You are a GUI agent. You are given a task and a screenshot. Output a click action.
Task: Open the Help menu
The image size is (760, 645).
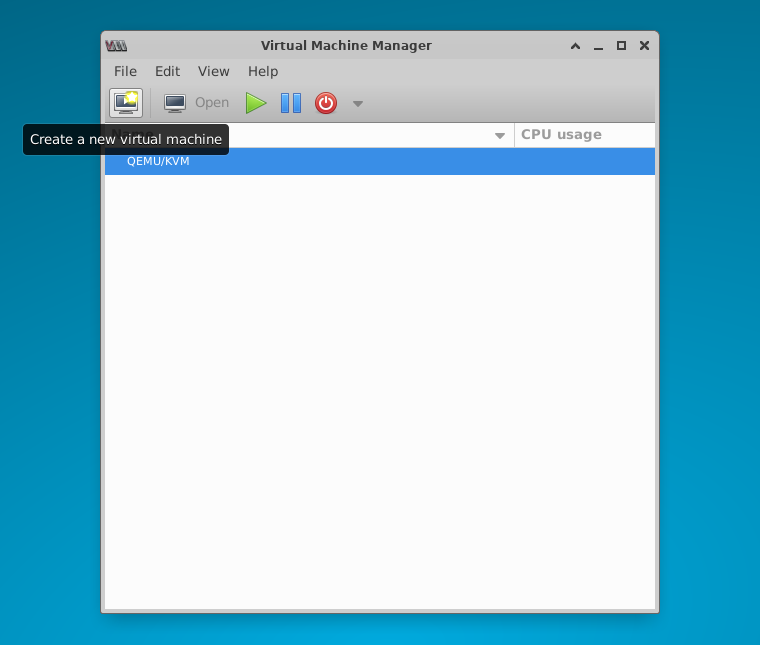pos(263,72)
